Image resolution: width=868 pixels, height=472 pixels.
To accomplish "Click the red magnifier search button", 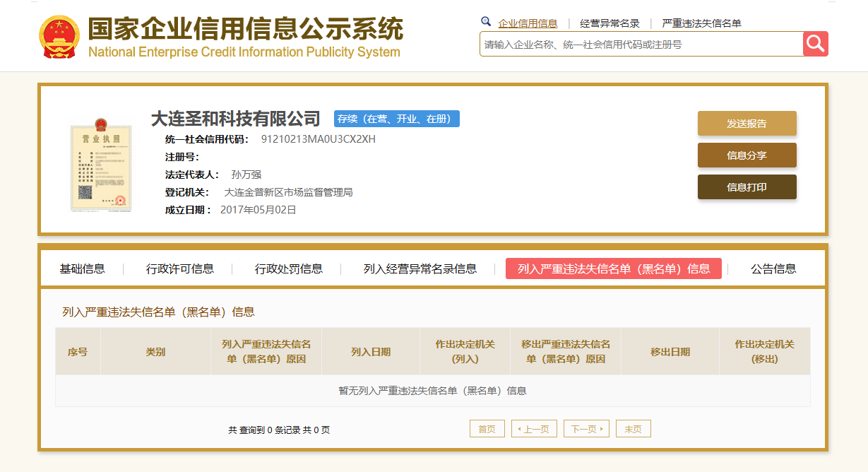I will 815,44.
